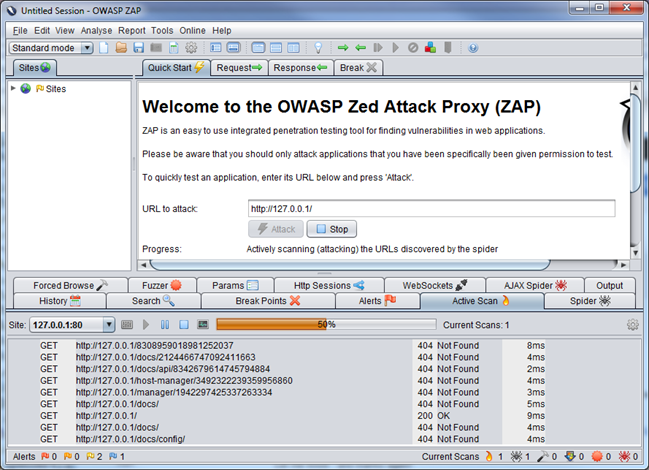This screenshot has width=649, height=470.
Task: Open the Request tab
Action: click(x=239, y=68)
